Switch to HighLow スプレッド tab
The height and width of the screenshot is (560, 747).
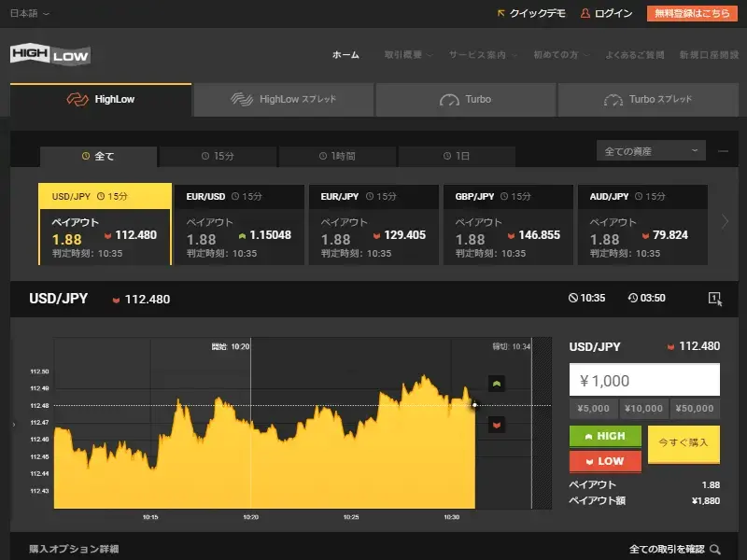pos(284,100)
